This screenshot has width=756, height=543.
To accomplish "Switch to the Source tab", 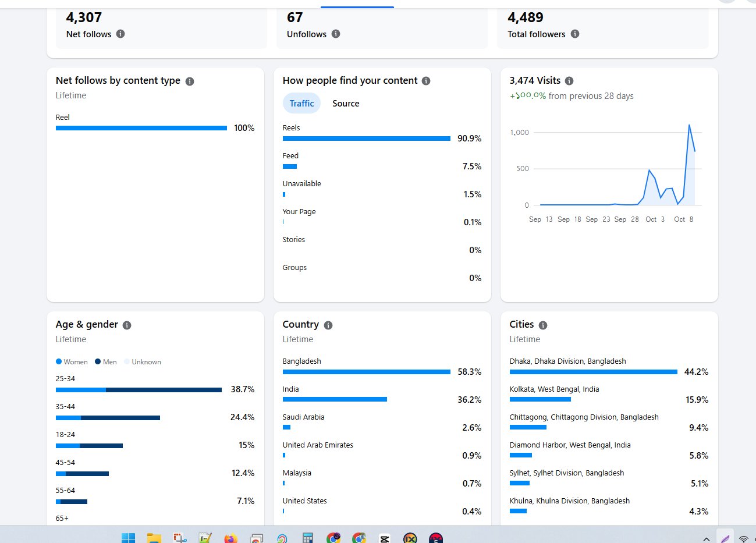I will (x=346, y=104).
